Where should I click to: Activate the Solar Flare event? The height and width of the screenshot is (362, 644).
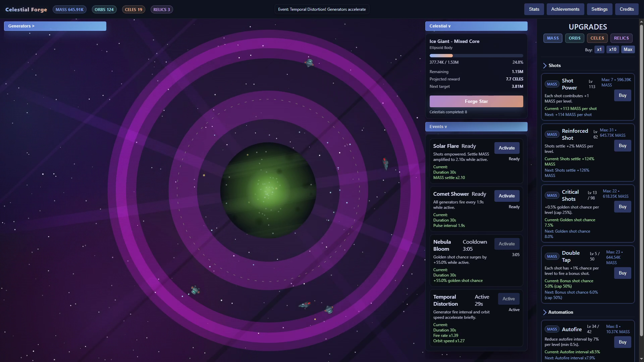pos(506,148)
